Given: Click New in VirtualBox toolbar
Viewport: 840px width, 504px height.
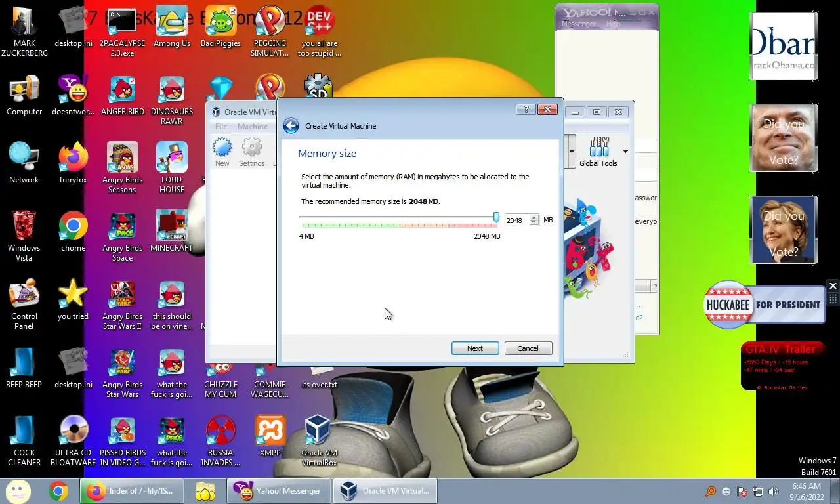Looking at the screenshot, I should [222, 152].
